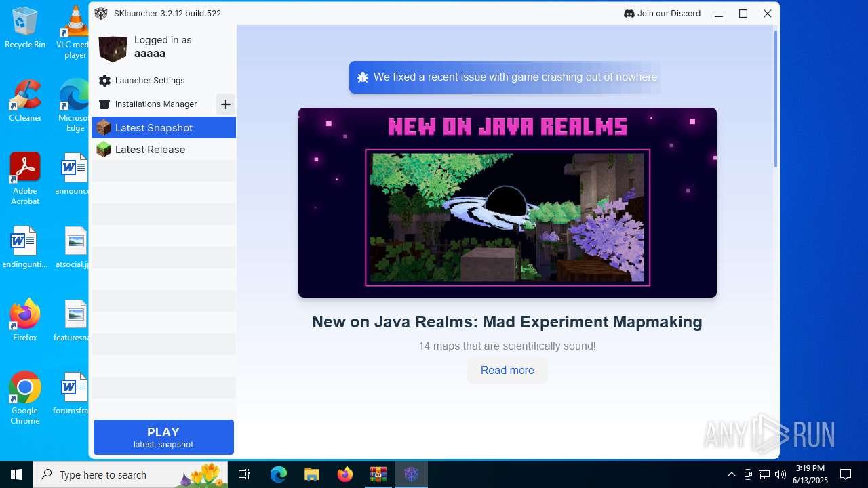Open the Java Realms news image

click(x=507, y=203)
